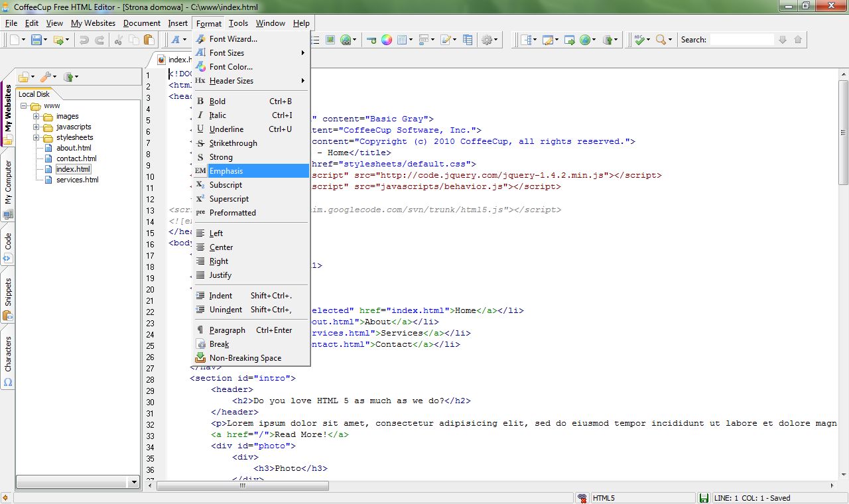Open dropdown arrow beside spell check

(649, 40)
